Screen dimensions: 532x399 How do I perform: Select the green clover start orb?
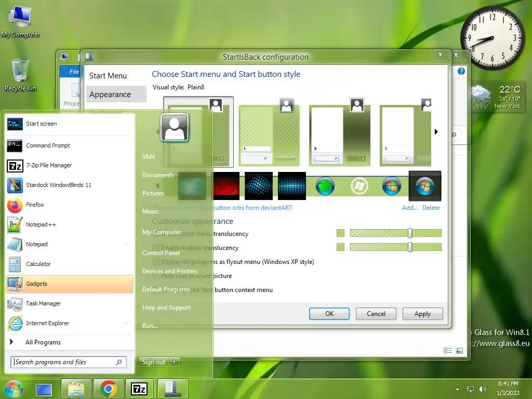tap(325, 187)
